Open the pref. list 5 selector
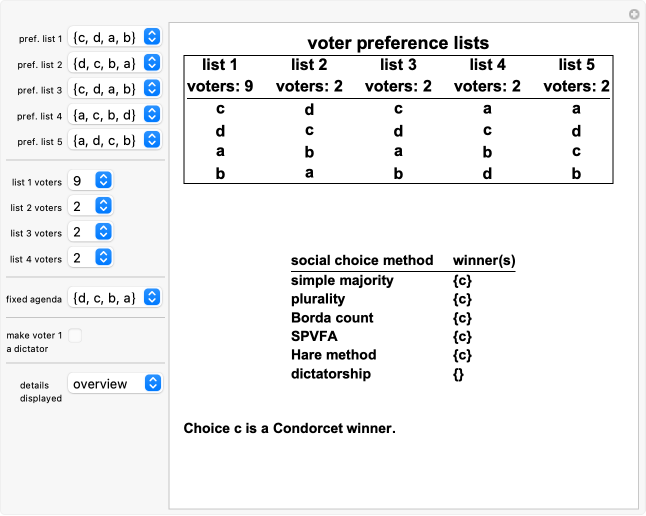Viewport: 646px width, 516px height. pyautogui.click(x=115, y=141)
